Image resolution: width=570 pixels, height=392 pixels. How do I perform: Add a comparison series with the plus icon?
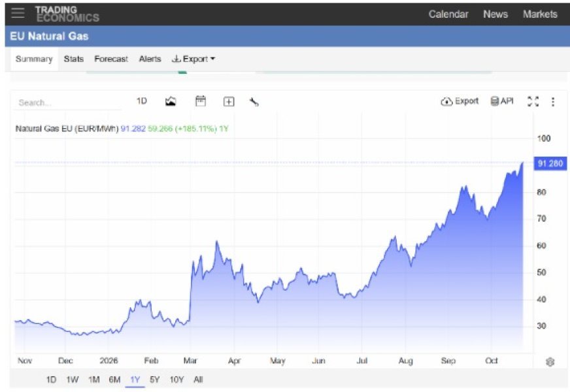229,102
